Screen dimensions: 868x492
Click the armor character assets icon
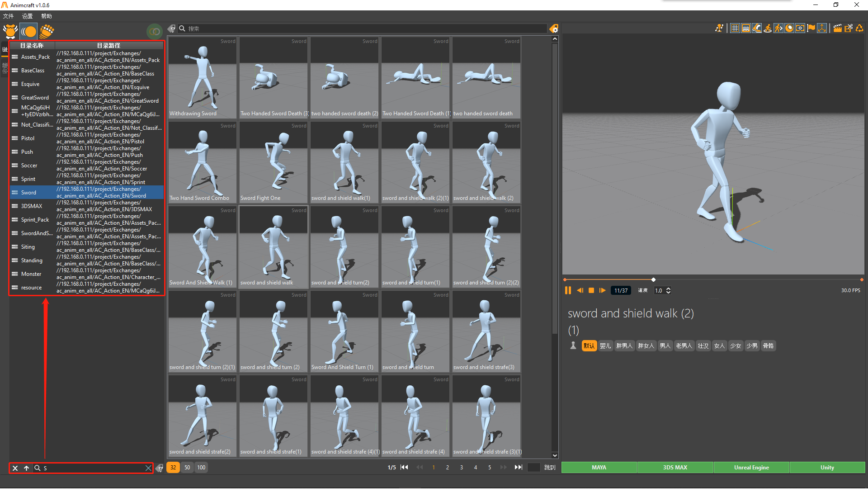pos(10,31)
